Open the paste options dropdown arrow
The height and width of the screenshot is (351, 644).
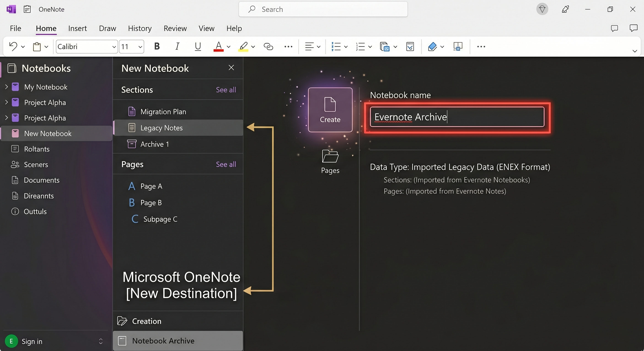(x=46, y=47)
